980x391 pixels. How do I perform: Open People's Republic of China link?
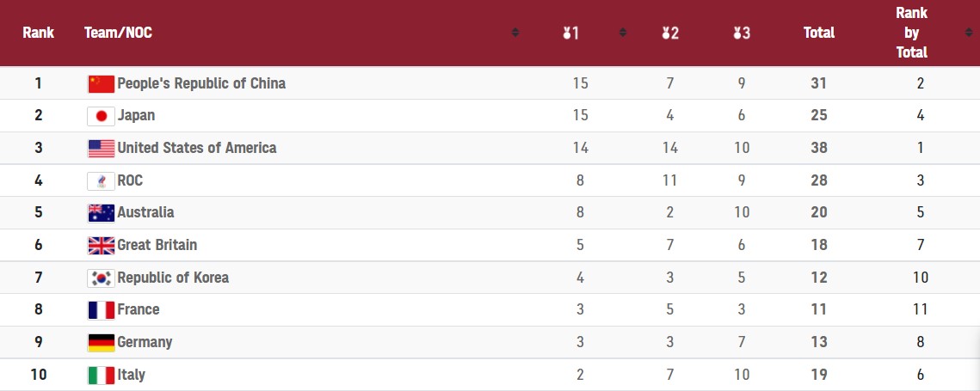[200, 83]
